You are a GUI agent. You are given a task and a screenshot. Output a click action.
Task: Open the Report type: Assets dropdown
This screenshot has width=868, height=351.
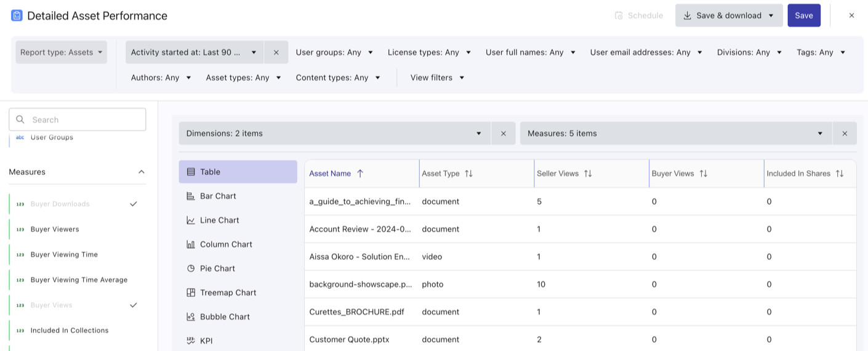coord(61,52)
